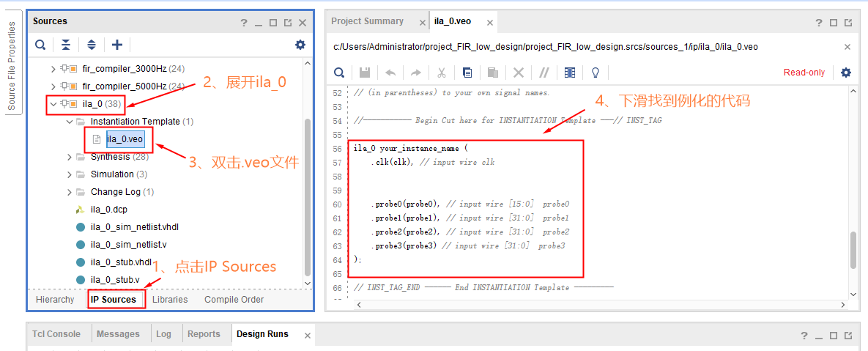868x351 pixels.
Task: Select the Design Runs tab
Action: coord(262,334)
